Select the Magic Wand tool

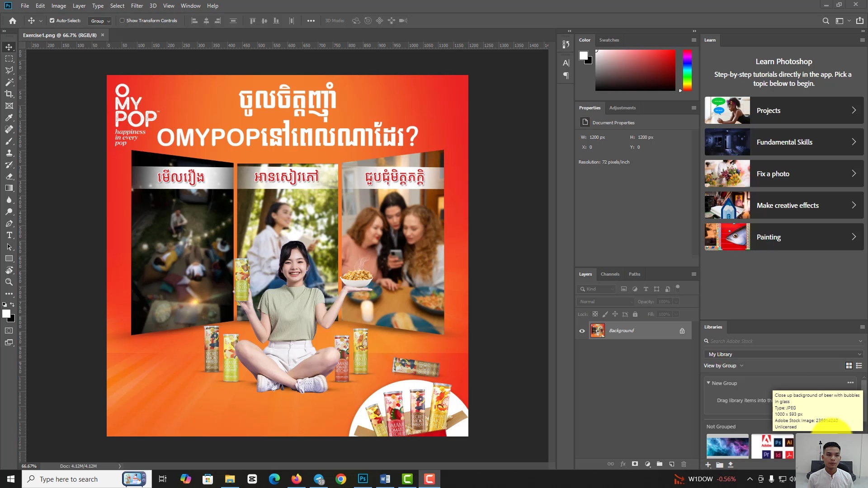pyautogui.click(x=9, y=82)
